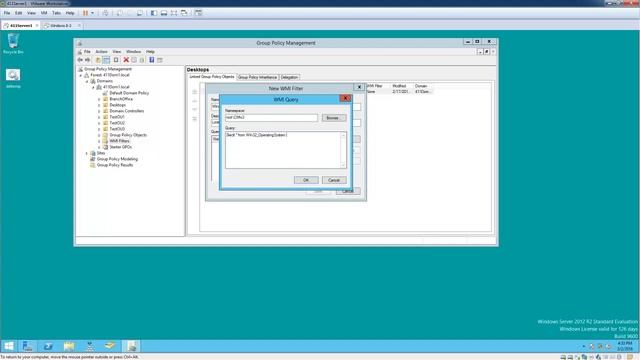Collapse the Forest node in the tree
640x360 pixels.
[x=81, y=75]
